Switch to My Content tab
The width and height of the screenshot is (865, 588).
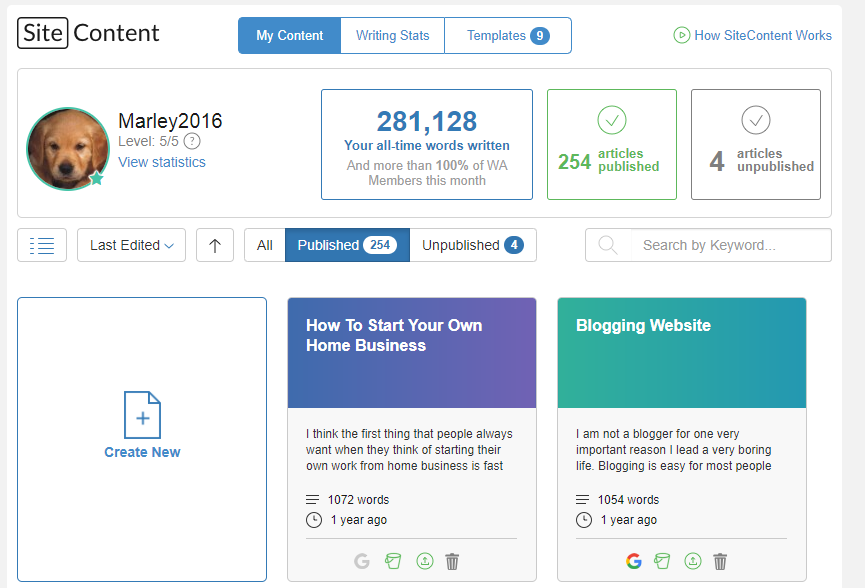point(290,35)
